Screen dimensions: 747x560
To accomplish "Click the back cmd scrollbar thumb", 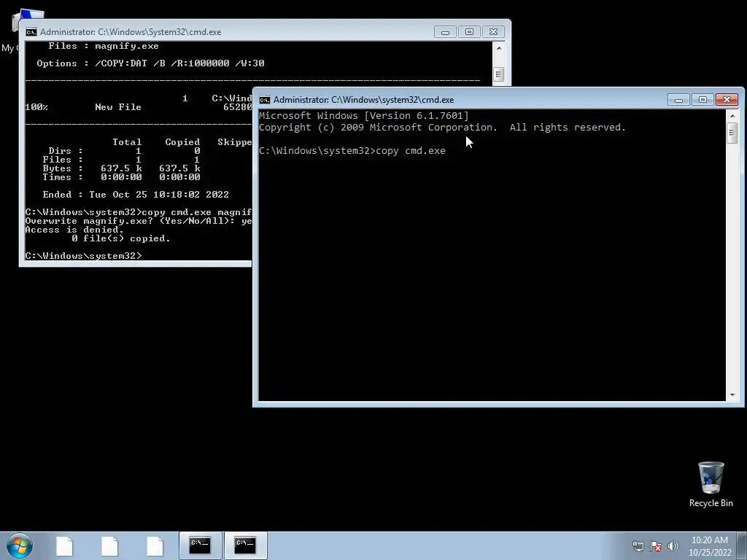I will [x=499, y=74].
